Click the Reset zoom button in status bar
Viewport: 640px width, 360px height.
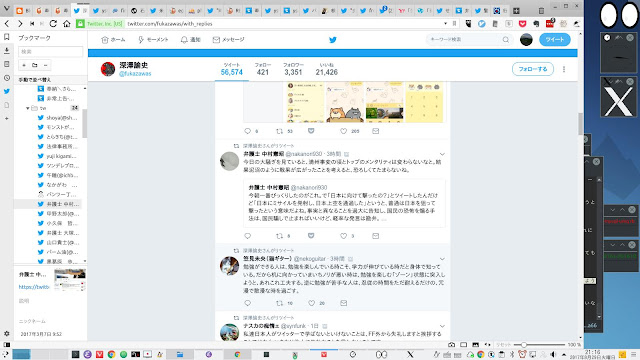(503, 345)
